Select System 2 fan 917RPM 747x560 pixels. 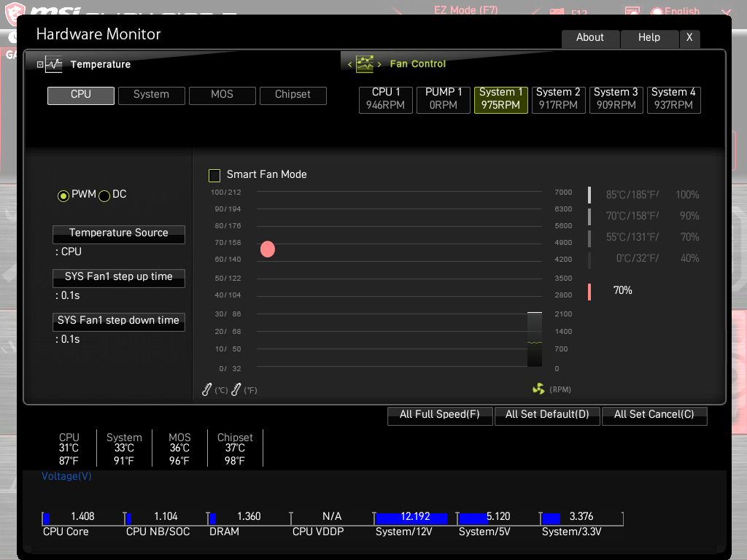[558, 99]
